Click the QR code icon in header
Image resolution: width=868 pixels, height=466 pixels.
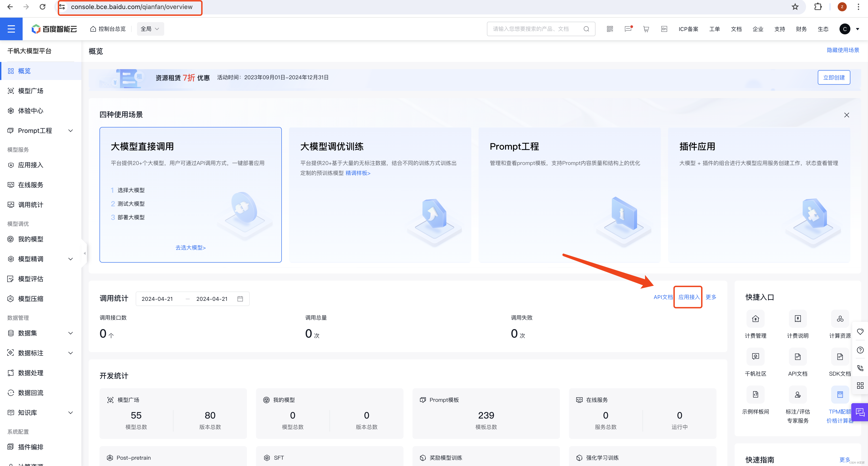(609, 29)
